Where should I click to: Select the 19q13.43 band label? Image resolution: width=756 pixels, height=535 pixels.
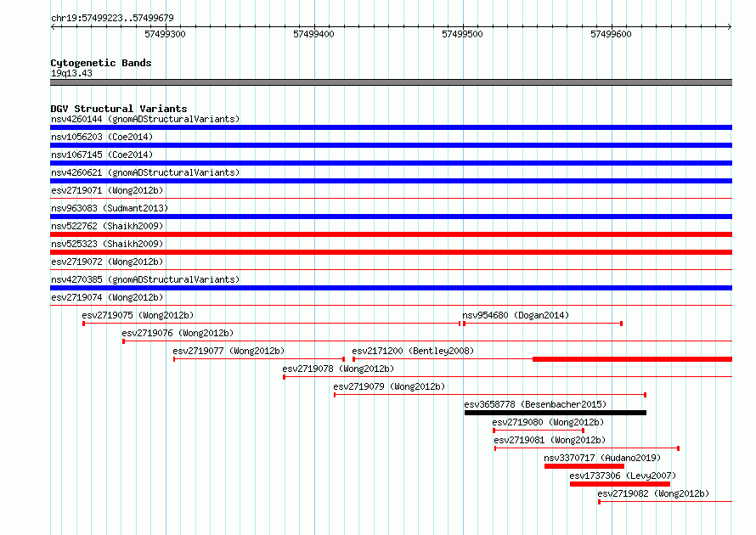point(71,73)
